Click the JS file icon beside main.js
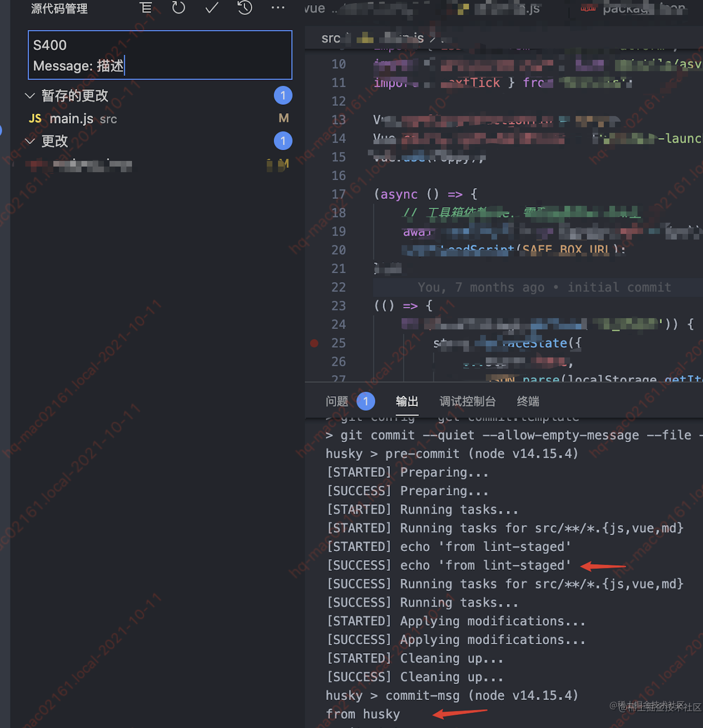Image resolution: width=703 pixels, height=728 pixels. click(35, 119)
